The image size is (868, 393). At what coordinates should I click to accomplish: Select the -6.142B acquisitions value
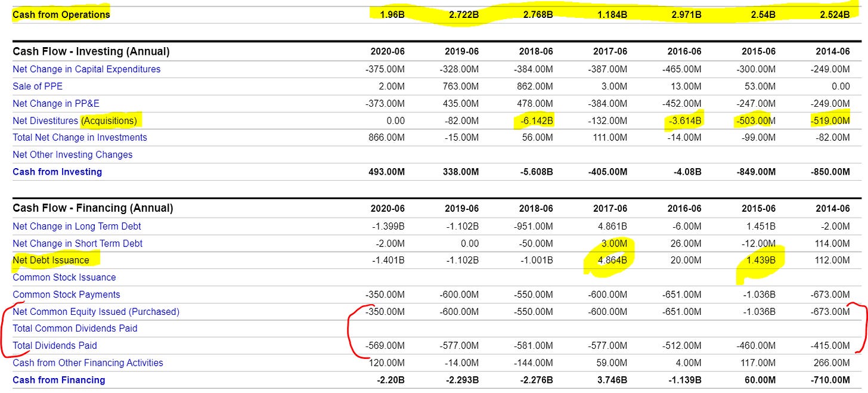537,120
